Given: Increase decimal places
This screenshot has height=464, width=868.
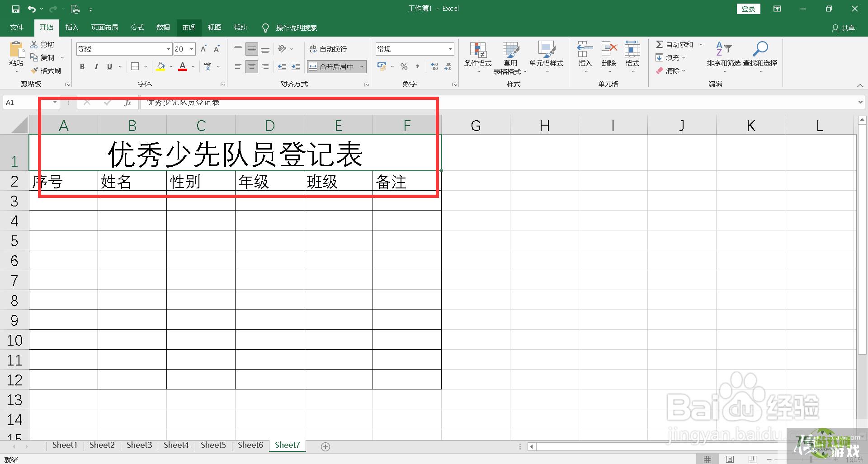Looking at the screenshot, I should (434, 66).
